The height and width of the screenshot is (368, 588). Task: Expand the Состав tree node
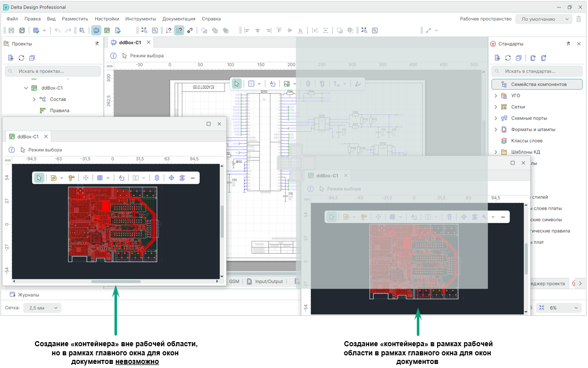pos(34,99)
